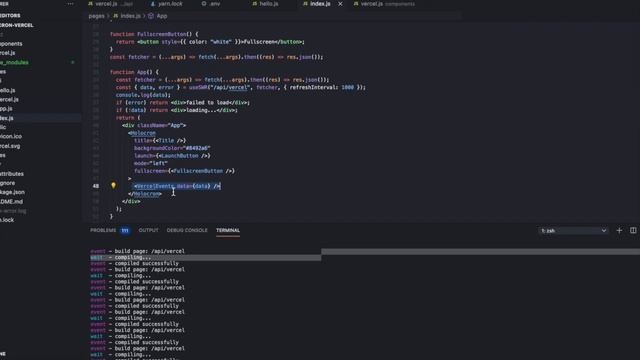Viewport: 640px width, 360px height.
Task: Click the closing </Holocron> tag
Action: (x=145, y=194)
